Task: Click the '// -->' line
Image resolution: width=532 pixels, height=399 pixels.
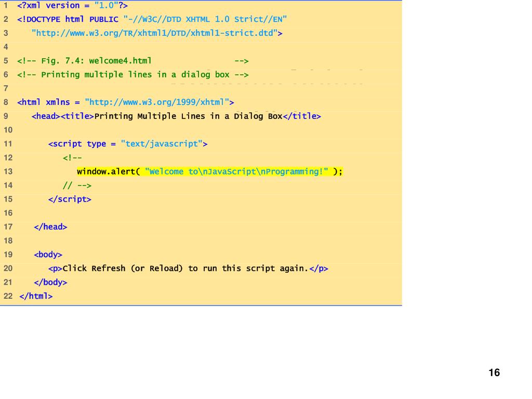Action: (x=77, y=185)
